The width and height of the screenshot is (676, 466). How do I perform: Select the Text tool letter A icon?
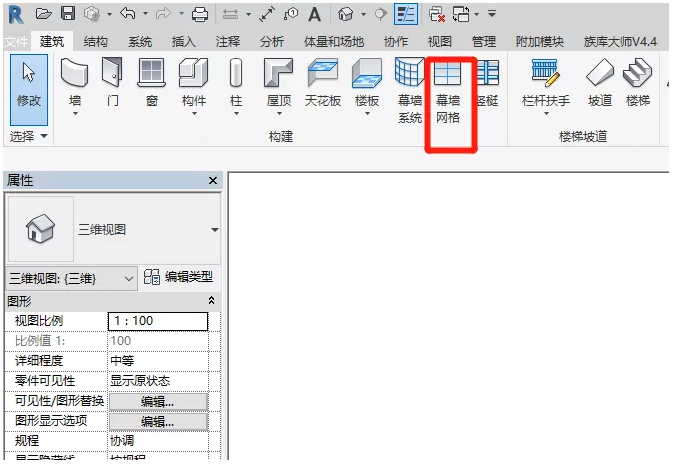point(315,14)
